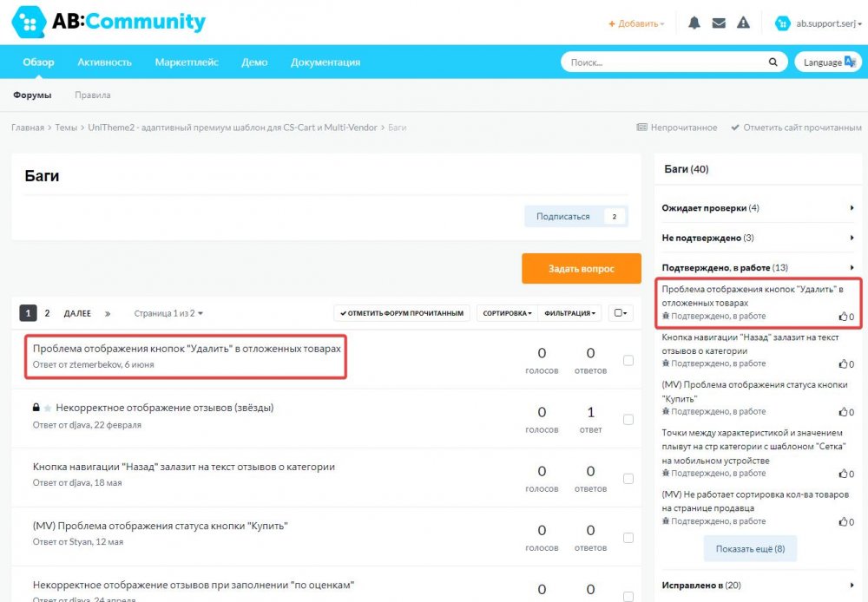The height and width of the screenshot is (602, 868).
Task: Open the Маркетплейс menu tab
Action: (187, 62)
